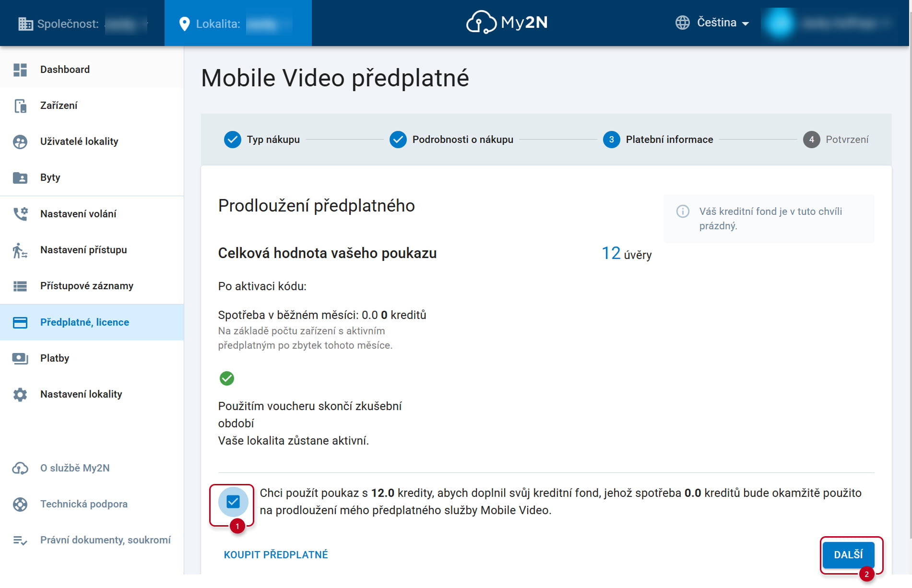Viewport: 912px width, 588px height.
Task: Open the user account menu
Action: point(828,23)
